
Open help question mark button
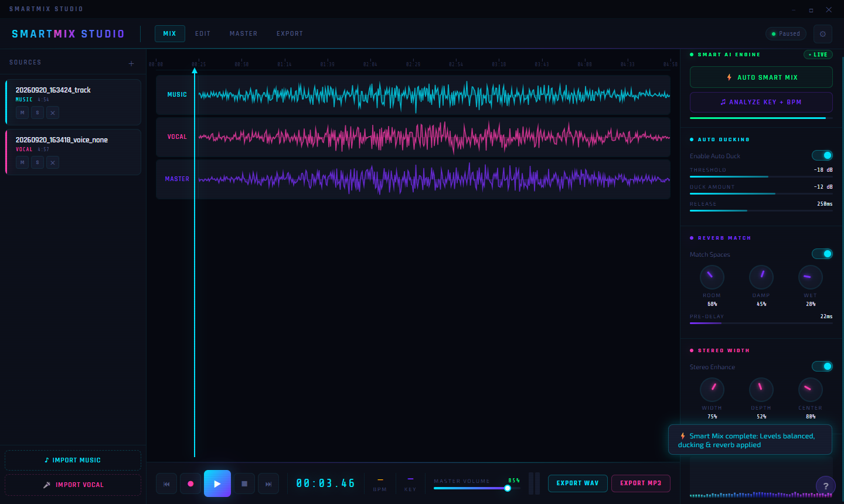coord(826,486)
